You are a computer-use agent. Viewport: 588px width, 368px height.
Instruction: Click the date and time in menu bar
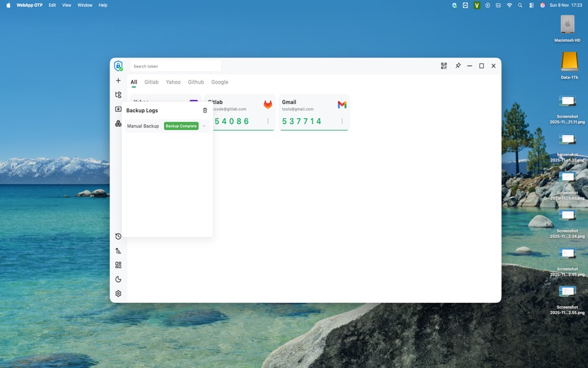[x=566, y=5]
